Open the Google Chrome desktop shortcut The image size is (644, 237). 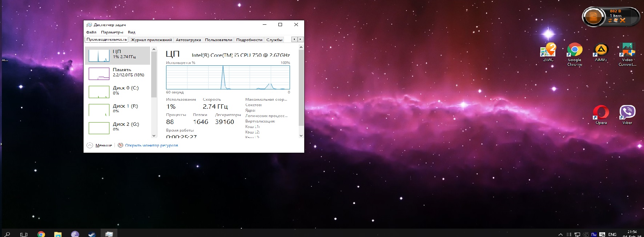coord(575,55)
